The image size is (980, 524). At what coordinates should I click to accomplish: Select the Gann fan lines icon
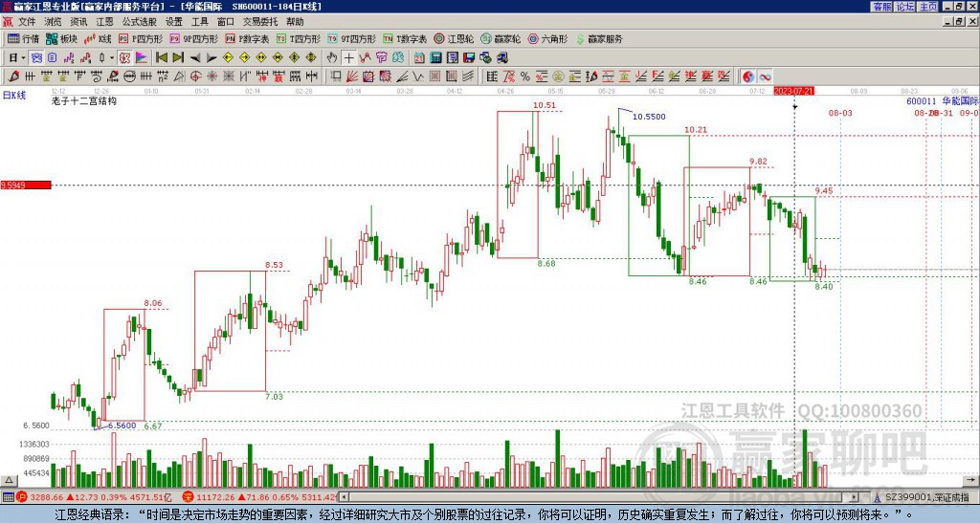[352, 76]
